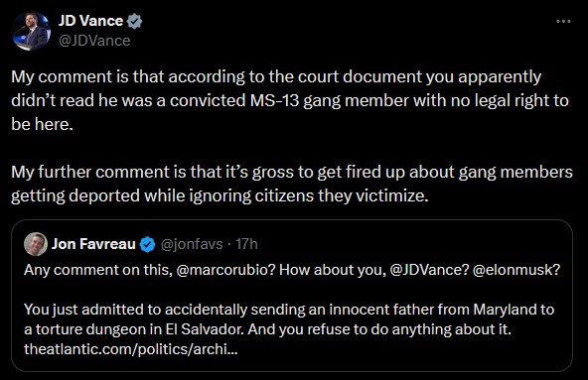This screenshot has width=588, height=380.
Task: Open the @elonmusk mention
Action: (516, 270)
